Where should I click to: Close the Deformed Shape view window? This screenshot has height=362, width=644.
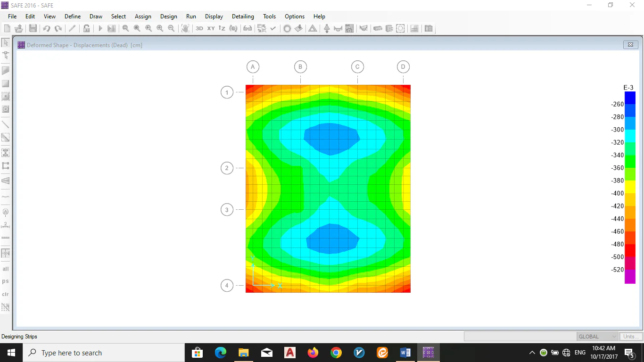pyautogui.click(x=630, y=45)
